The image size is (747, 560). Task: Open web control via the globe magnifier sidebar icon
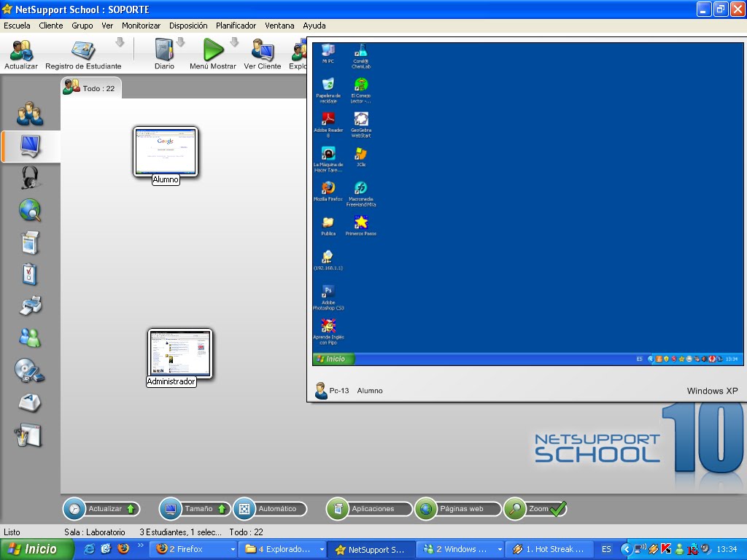pyautogui.click(x=30, y=210)
